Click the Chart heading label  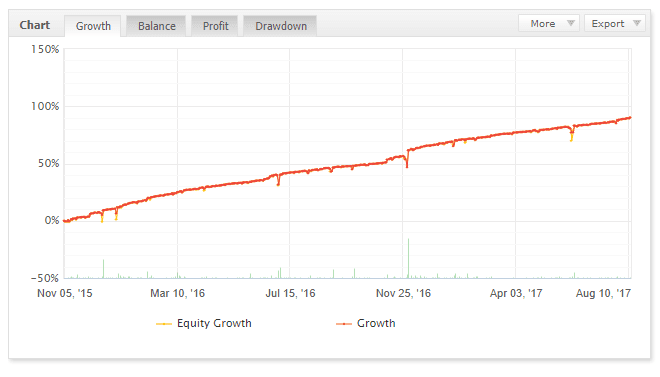(35, 25)
